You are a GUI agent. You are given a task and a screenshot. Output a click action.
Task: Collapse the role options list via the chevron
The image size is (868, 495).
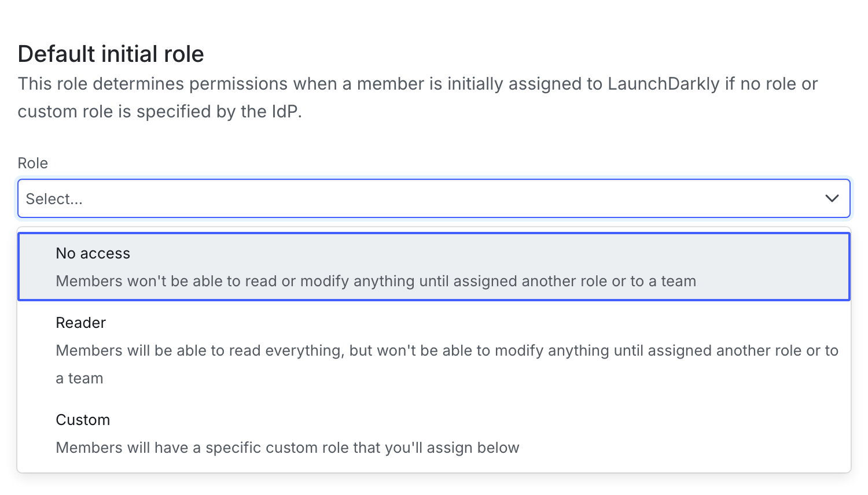tap(832, 198)
